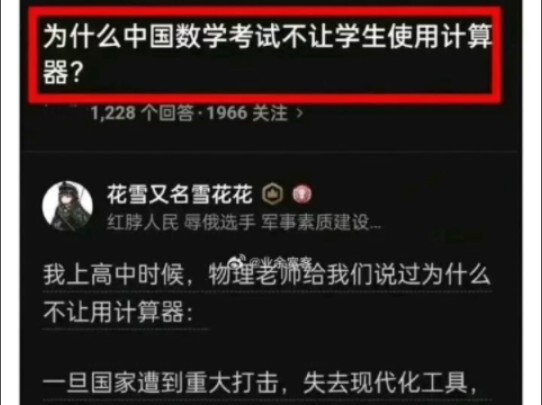View the 1,228 个回答 answers list
The height and width of the screenshot is (405, 542).
coord(142,113)
